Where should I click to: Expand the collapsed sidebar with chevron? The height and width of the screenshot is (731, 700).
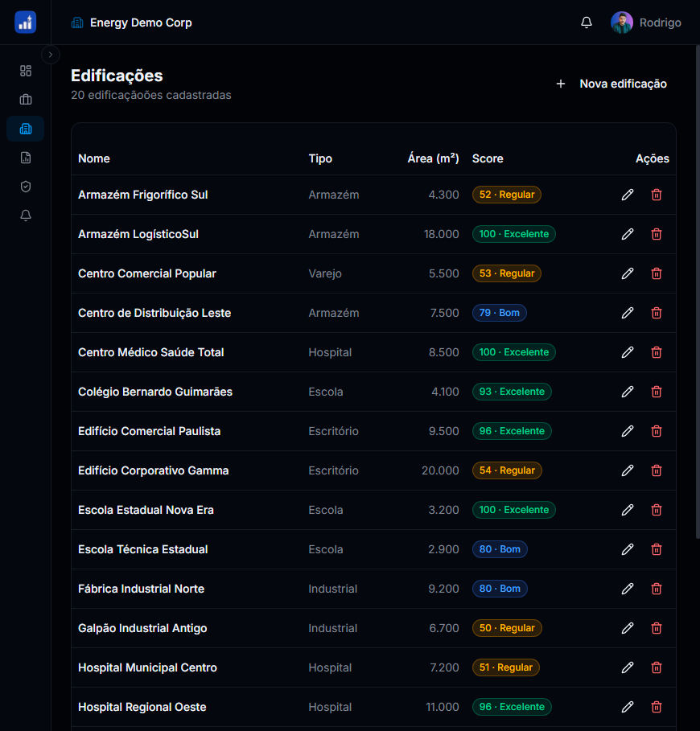click(51, 55)
